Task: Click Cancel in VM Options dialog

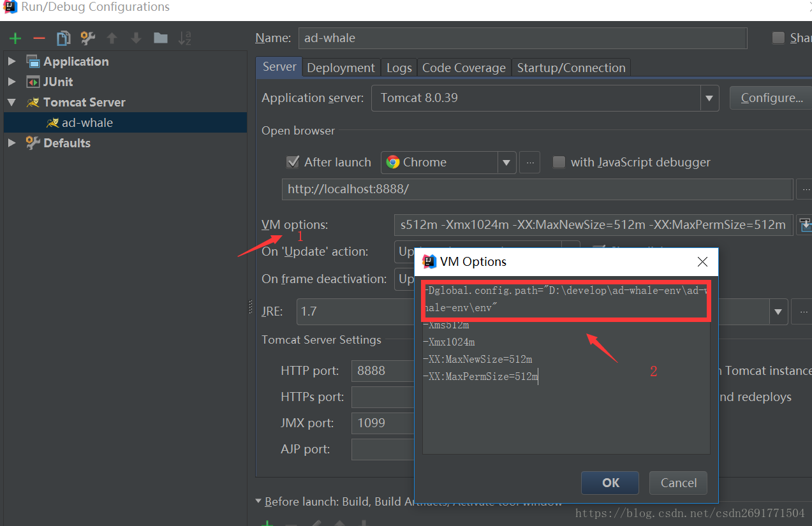Action: click(x=679, y=483)
